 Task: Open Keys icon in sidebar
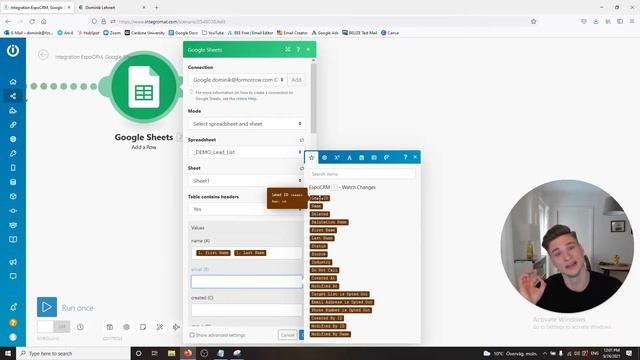point(13,153)
